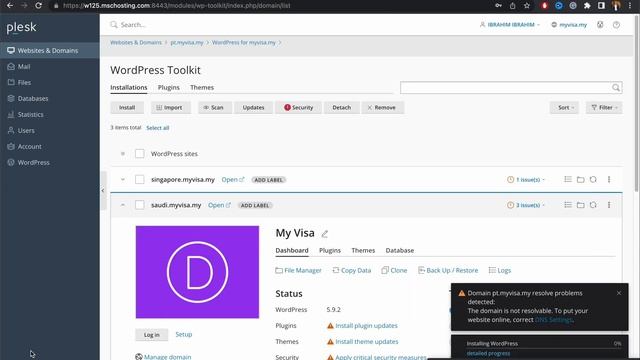The image size is (640, 360).
Task: Tick the saudi.myvisa.my checkbox
Action: point(140,205)
